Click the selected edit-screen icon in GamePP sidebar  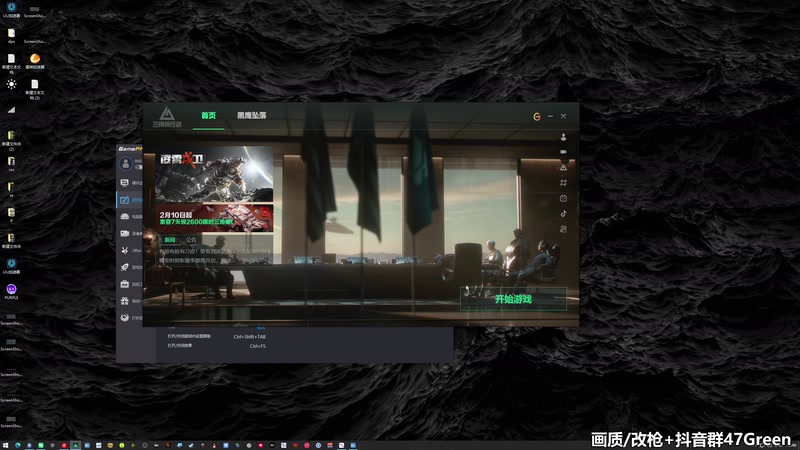click(124, 200)
